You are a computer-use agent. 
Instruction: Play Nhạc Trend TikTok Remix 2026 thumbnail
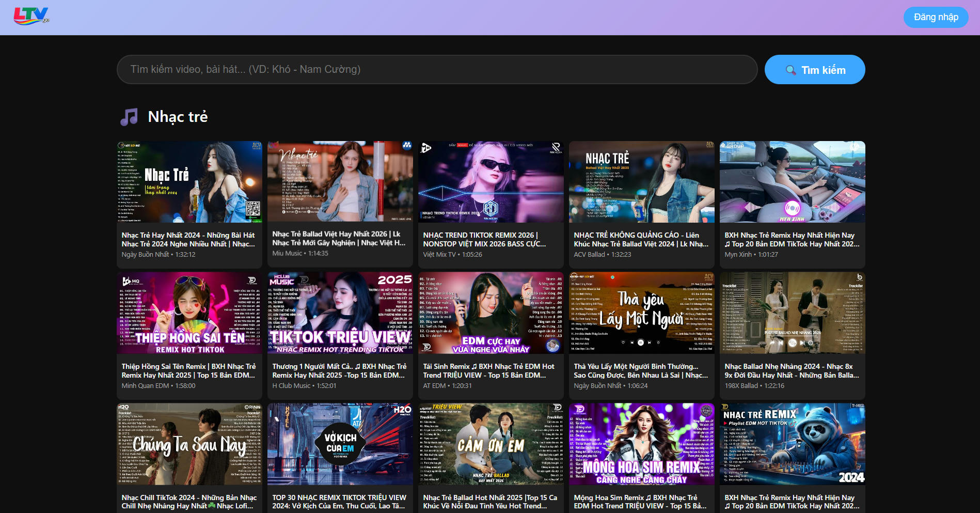(491, 182)
